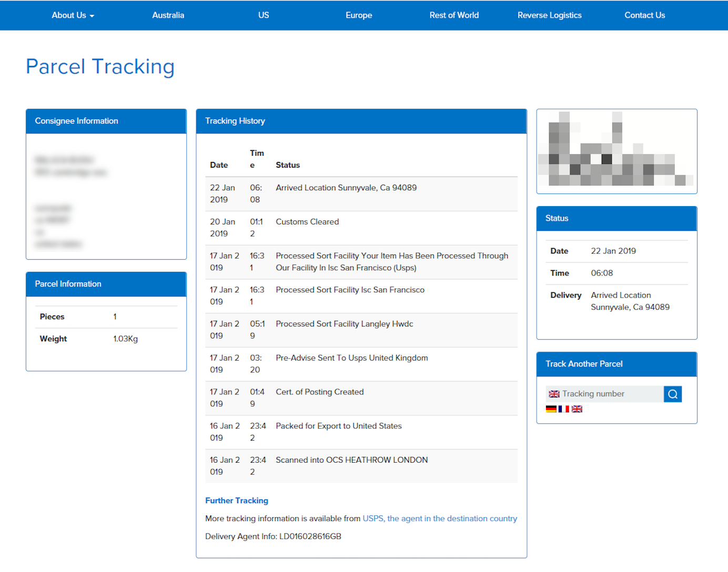The width and height of the screenshot is (728, 572).
Task: Open the Europe navigation item
Action: point(359,15)
